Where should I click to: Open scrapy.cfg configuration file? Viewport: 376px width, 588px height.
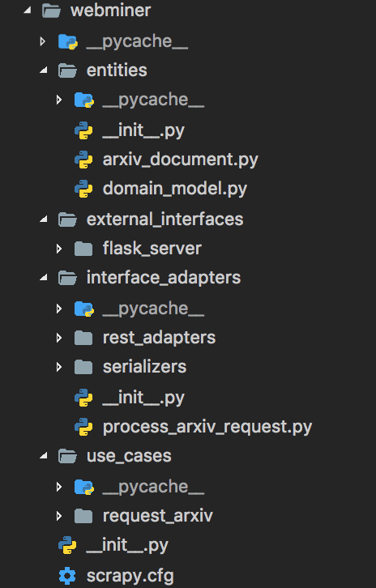(130, 576)
